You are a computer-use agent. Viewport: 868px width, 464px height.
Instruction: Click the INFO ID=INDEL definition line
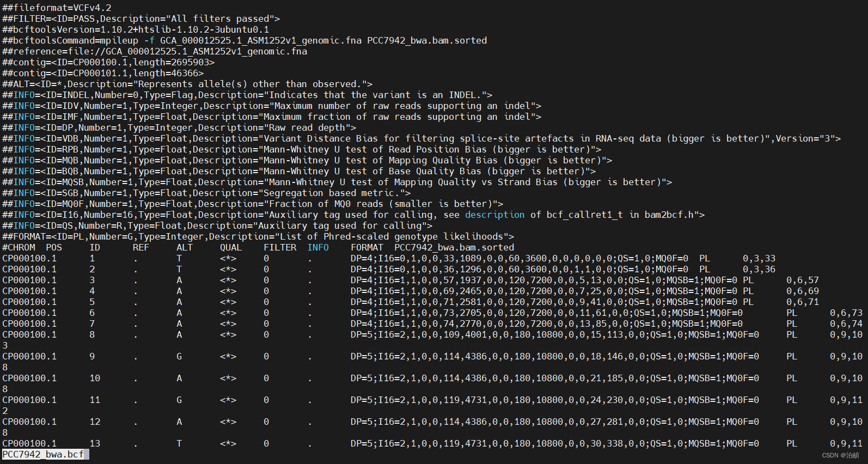coord(247,95)
